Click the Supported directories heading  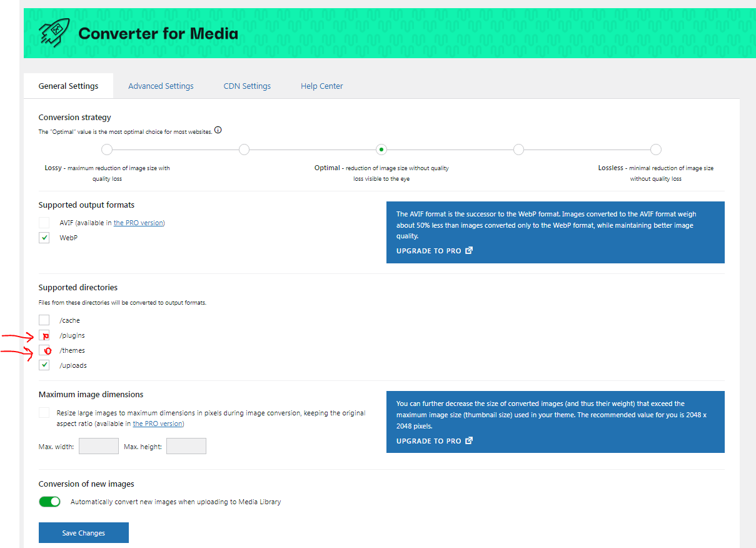pos(78,288)
